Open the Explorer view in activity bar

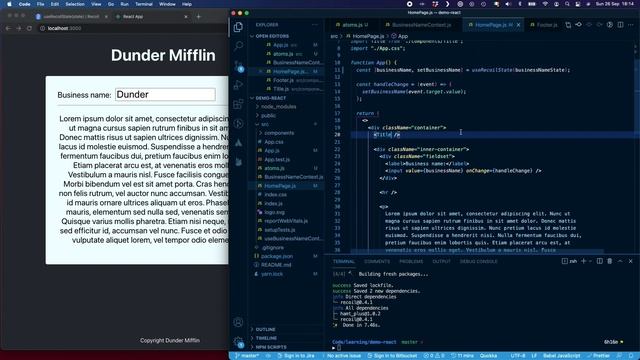coord(238,27)
